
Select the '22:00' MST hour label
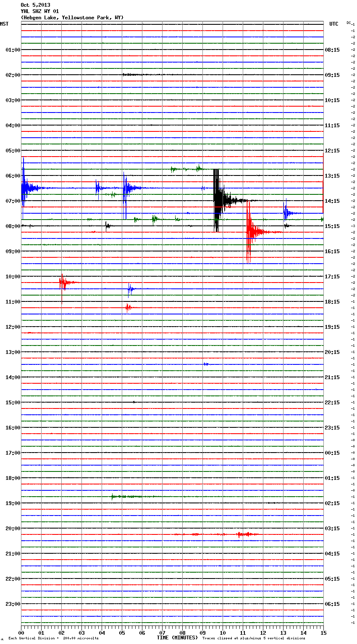(x=13, y=579)
